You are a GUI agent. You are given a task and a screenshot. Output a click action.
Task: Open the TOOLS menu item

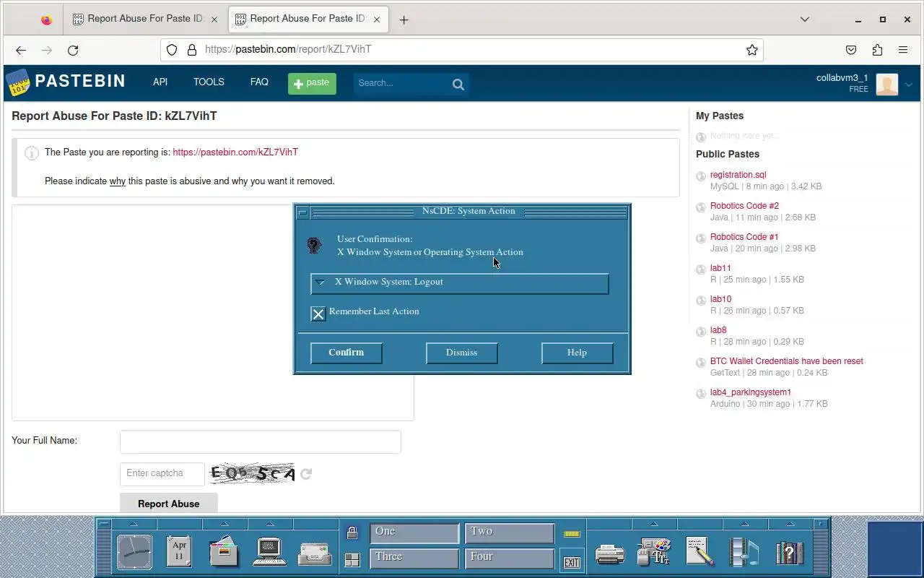[x=209, y=82]
